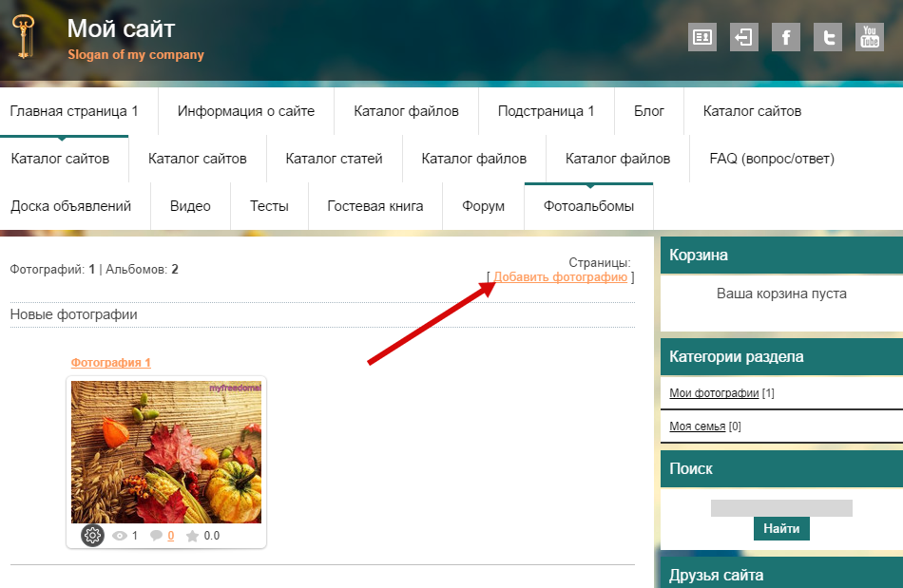Go to the Блог menu item
The width and height of the screenshot is (903, 588).
(649, 111)
